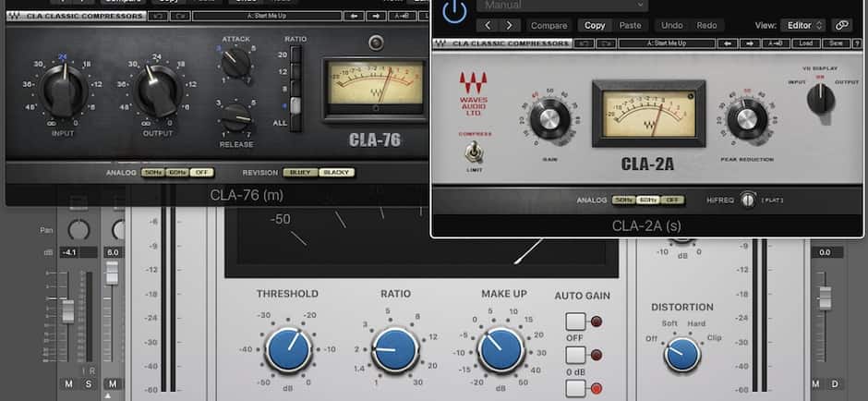Click Copy in the CLA-2A window
The image size is (868, 401).
point(595,26)
